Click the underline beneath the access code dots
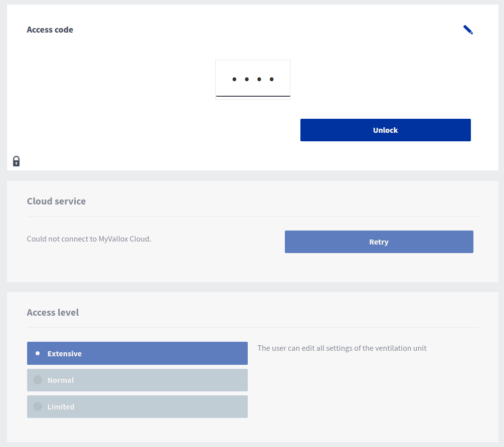 point(253,96)
